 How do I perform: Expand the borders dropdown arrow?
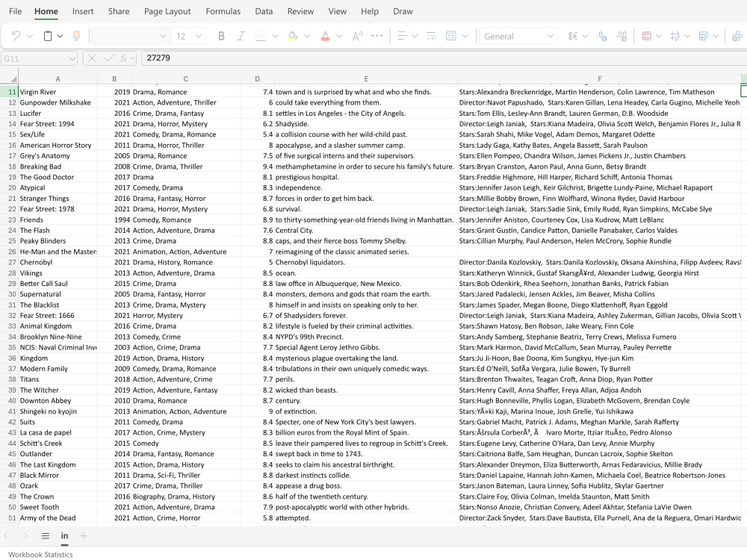275,36
